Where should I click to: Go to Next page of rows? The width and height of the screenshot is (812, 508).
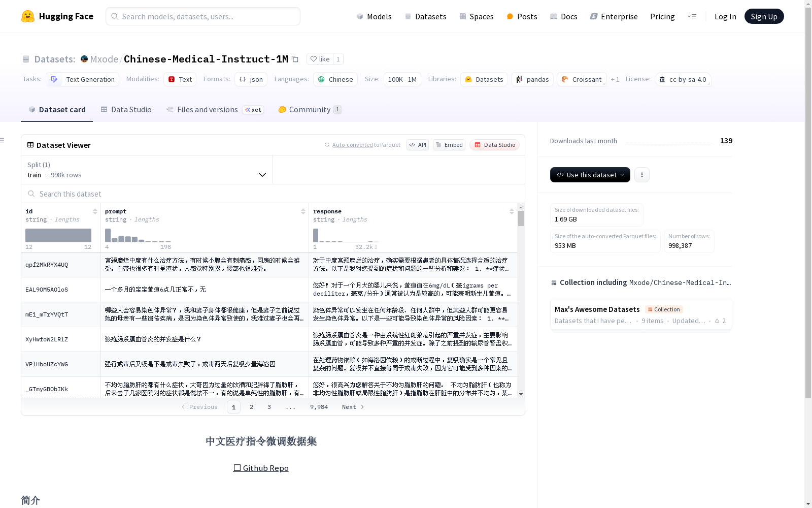[x=353, y=407]
